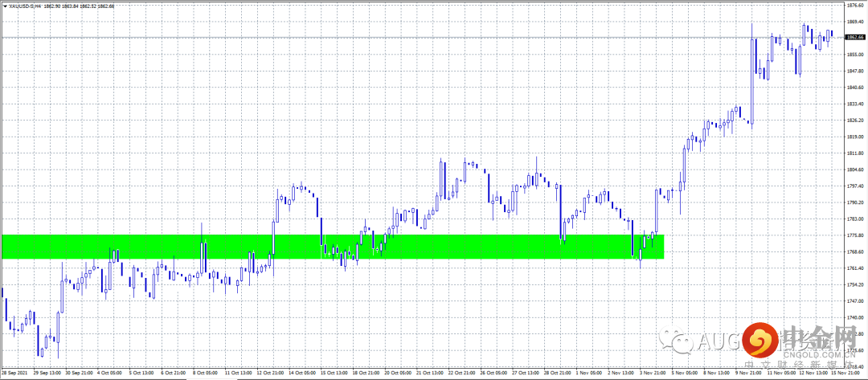Click the 1826.20 price scale label
868x380 pixels.
tap(854, 120)
